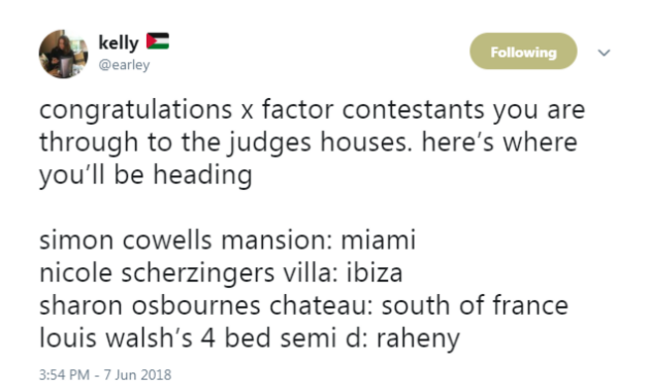Click the phrase south of france
650x391 pixels.
click(x=475, y=306)
